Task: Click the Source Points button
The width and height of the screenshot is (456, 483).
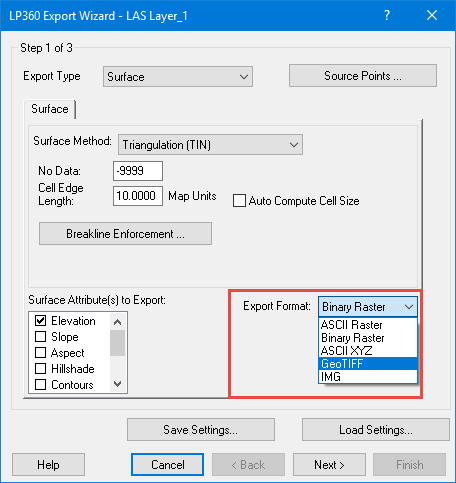Action: [x=363, y=76]
